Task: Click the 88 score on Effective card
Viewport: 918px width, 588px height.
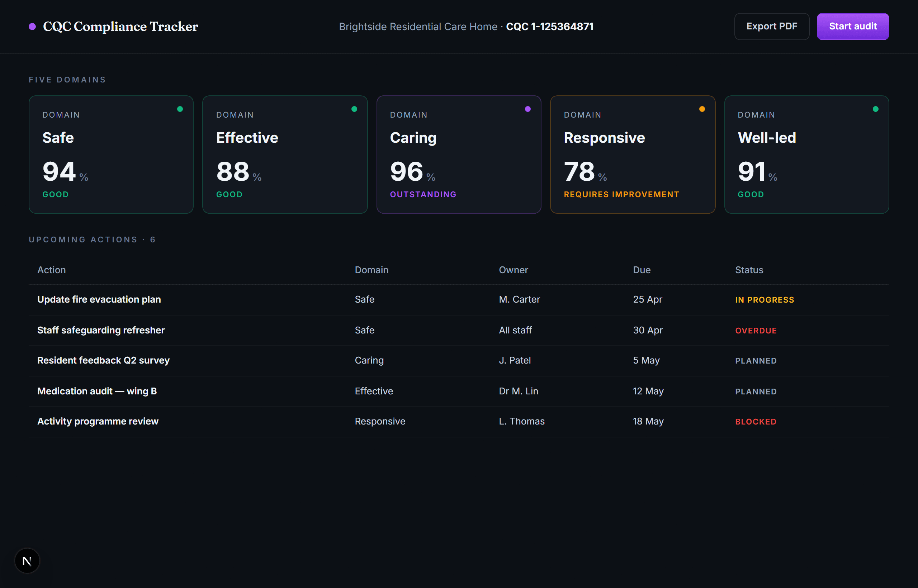Action: click(x=233, y=171)
